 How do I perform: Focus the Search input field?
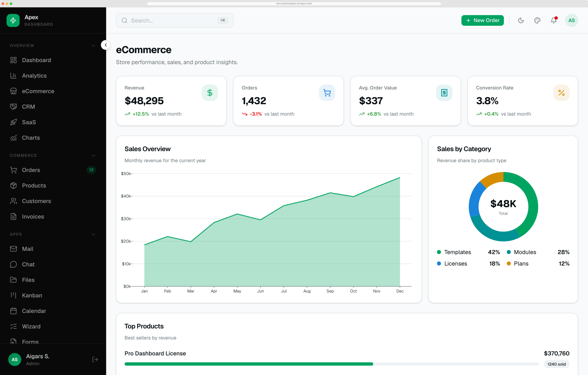[175, 20]
